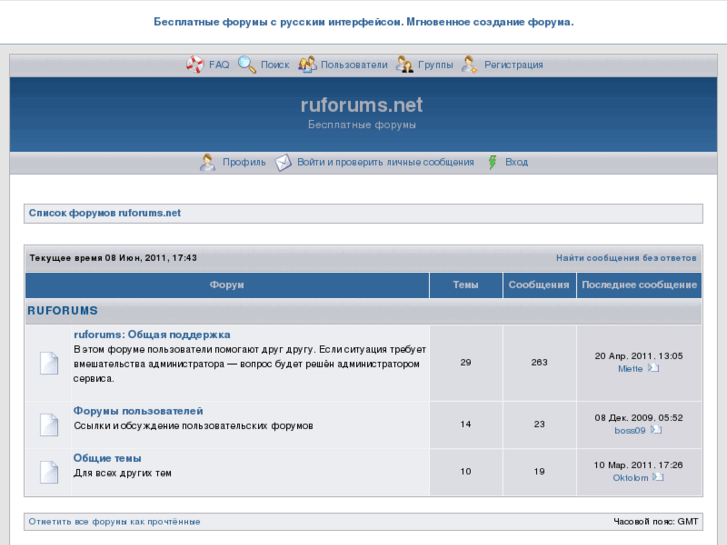The width and height of the screenshot is (727, 545).
Task: Click the Регистрация user icon
Action: click(x=469, y=64)
